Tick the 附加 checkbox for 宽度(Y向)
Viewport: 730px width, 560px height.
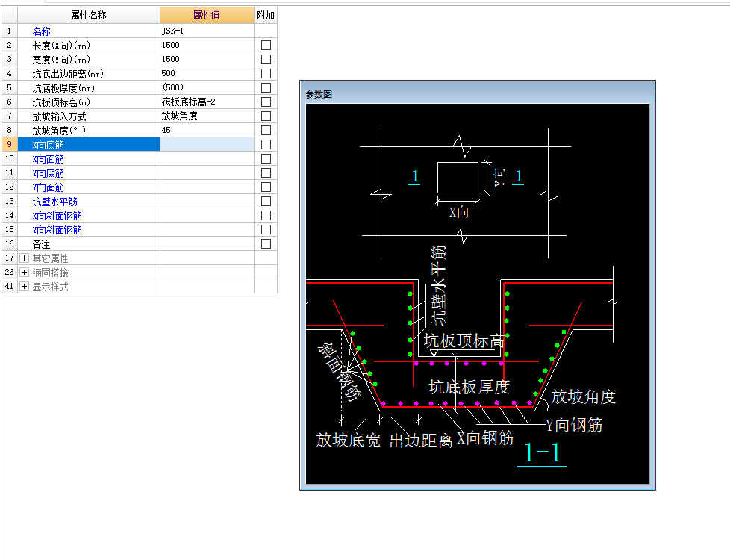click(266, 59)
